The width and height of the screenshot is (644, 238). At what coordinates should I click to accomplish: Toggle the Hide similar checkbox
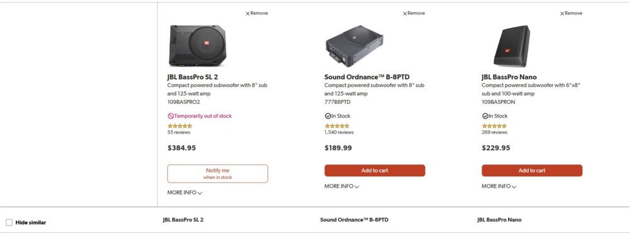click(x=9, y=222)
